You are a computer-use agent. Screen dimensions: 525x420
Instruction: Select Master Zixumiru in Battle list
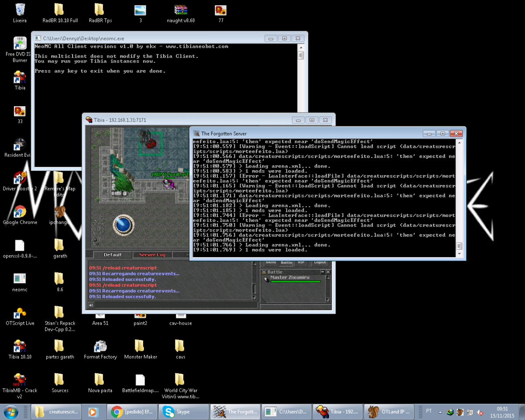tap(293, 279)
